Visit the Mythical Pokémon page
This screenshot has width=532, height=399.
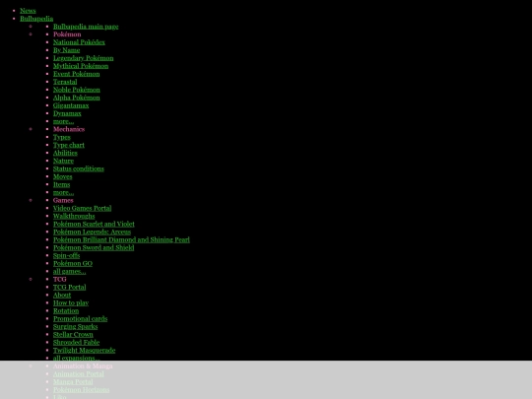tap(81, 66)
